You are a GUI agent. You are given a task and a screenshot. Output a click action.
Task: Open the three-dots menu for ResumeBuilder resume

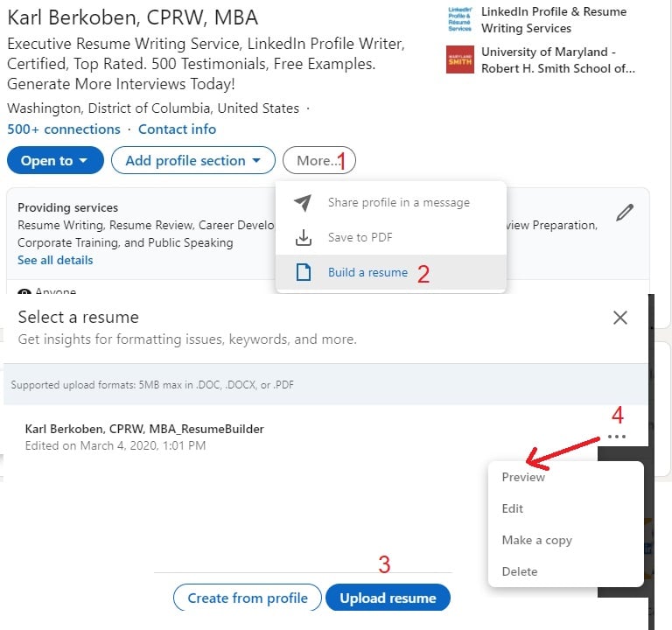617,437
